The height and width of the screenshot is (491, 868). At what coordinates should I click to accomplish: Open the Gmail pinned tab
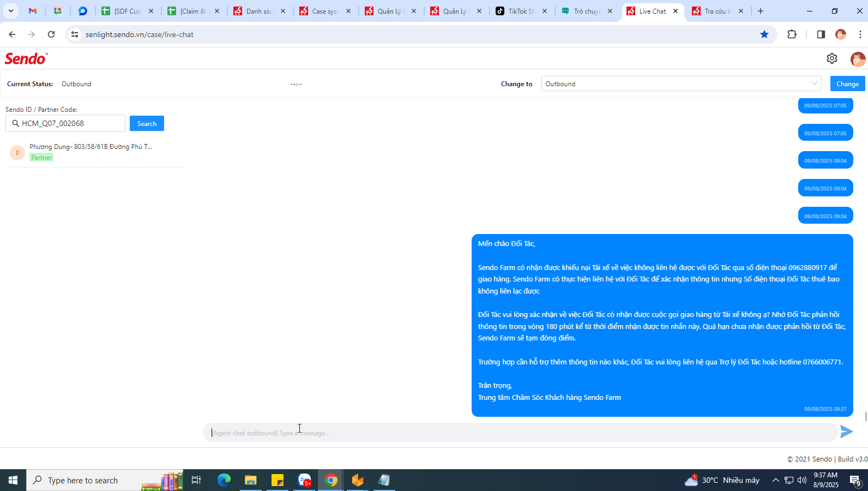point(33,11)
